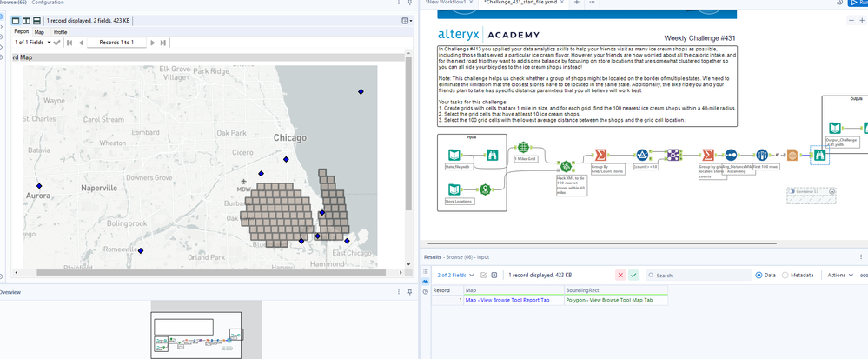Select the Filter tool '[count]>=10'
Screen dimensions: 868x359
point(642,155)
